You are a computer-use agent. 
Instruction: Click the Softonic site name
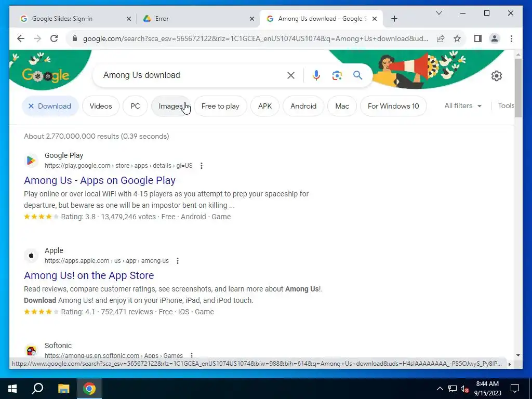point(58,345)
